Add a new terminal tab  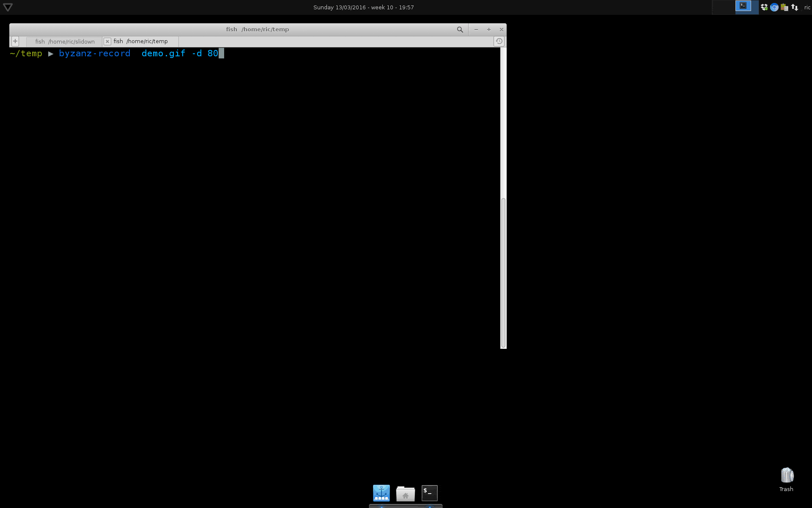[x=15, y=41]
